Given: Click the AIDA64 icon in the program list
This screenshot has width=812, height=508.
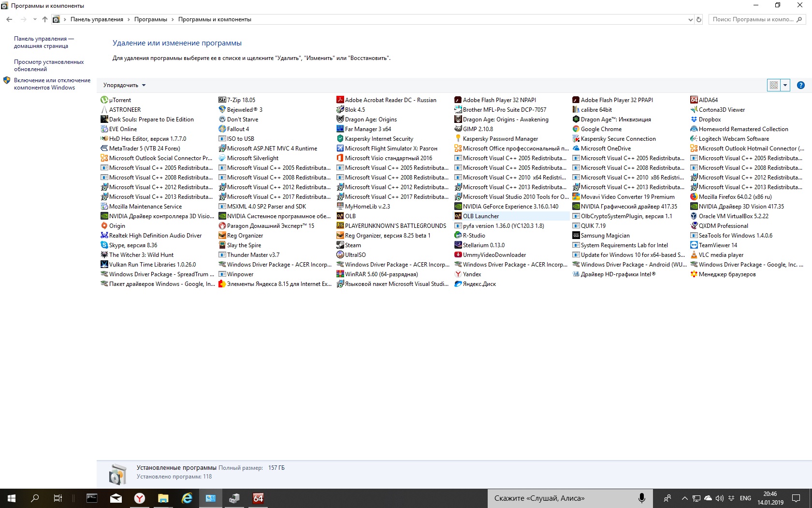Looking at the screenshot, I should point(694,100).
